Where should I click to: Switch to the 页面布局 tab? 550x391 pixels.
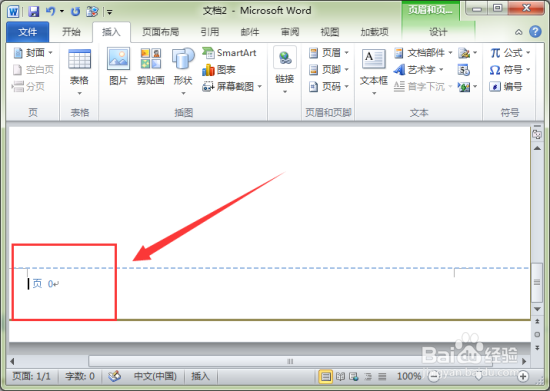pos(161,32)
